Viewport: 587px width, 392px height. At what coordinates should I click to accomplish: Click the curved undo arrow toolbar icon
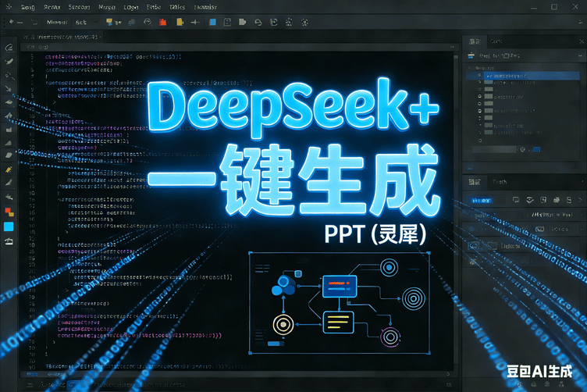[258, 23]
